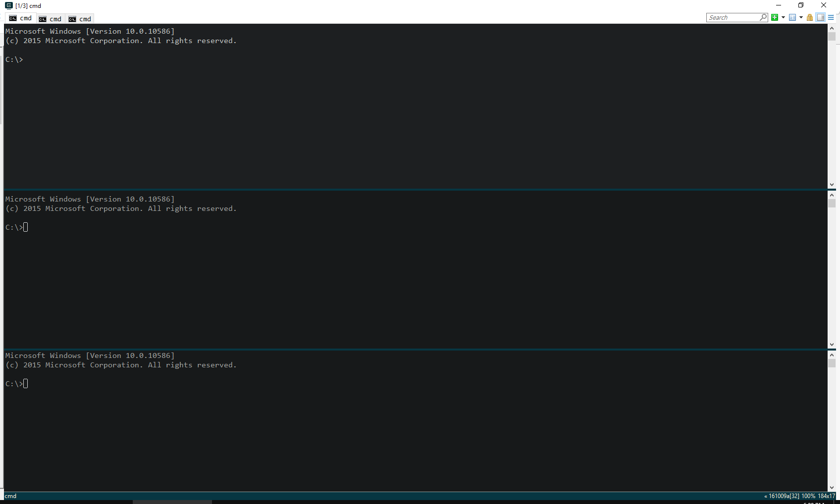Click the 'C:\>' prompt in the bottom pane
The image size is (840, 504).
click(x=14, y=384)
